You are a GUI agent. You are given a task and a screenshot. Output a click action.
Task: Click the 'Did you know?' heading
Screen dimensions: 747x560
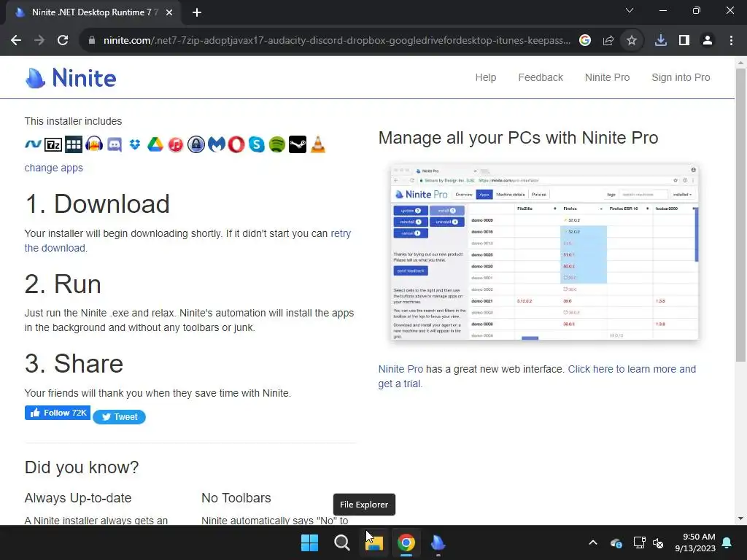[82, 467]
